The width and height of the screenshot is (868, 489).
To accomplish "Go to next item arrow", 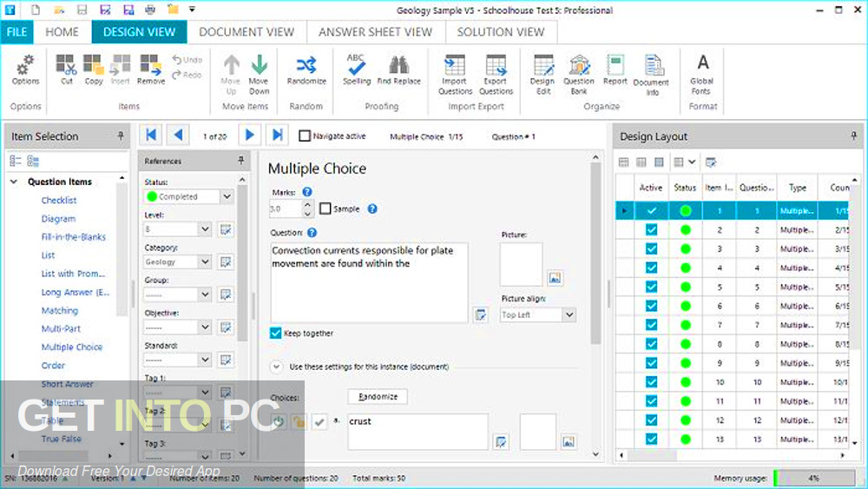I will (250, 135).
